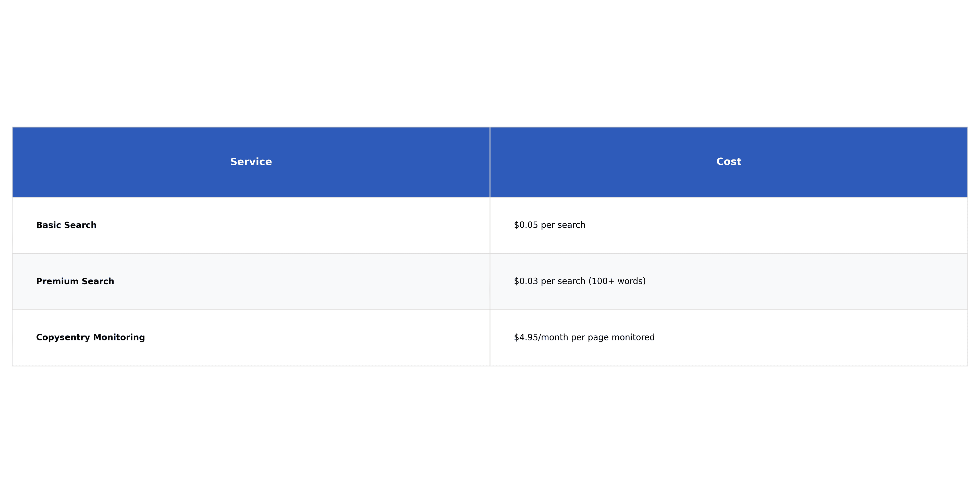Click the word Basic in the first row
This screenshot has width=980, height=493.
48,225
